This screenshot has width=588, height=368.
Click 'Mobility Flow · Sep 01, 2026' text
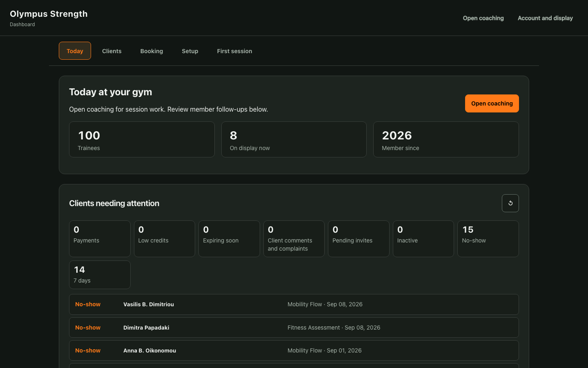[324, 350]
